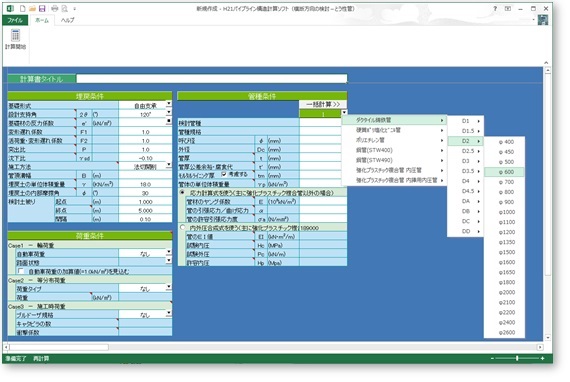Expand the 施工方法 dropdown arrow
The height and width of the screenshot is (382, 570).
169,165
